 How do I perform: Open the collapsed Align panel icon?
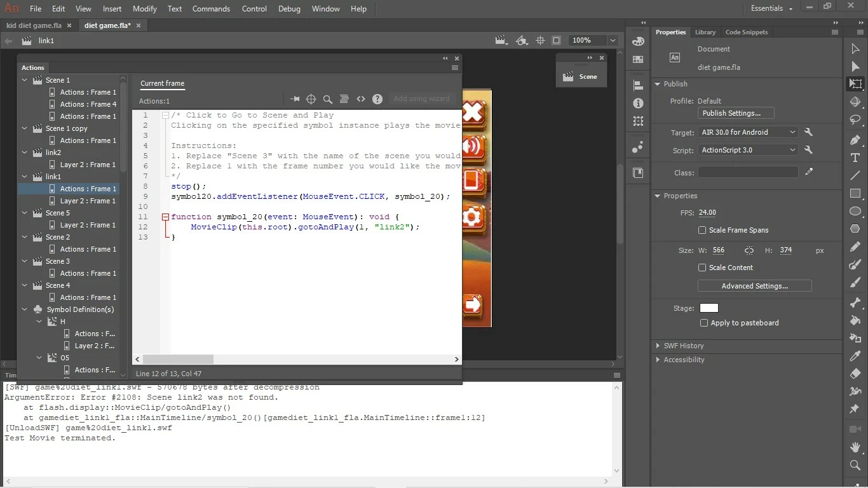pyautogui.click(x=638, y=85)
